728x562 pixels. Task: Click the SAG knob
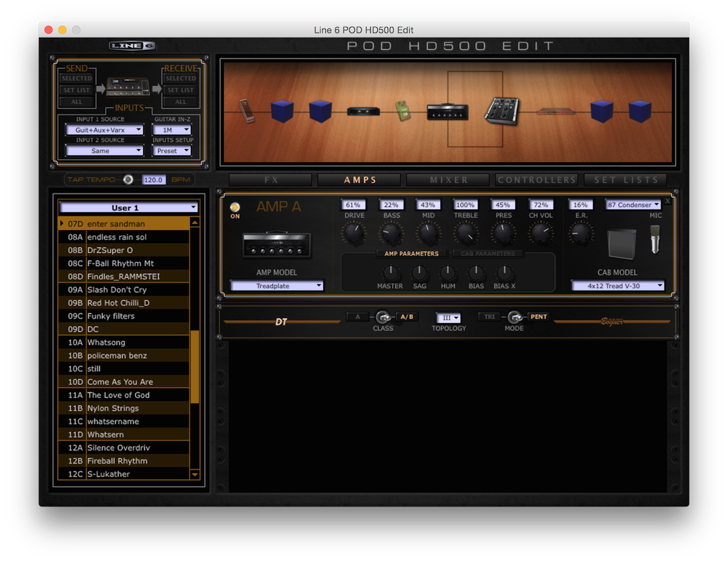[x=419, y=272]
